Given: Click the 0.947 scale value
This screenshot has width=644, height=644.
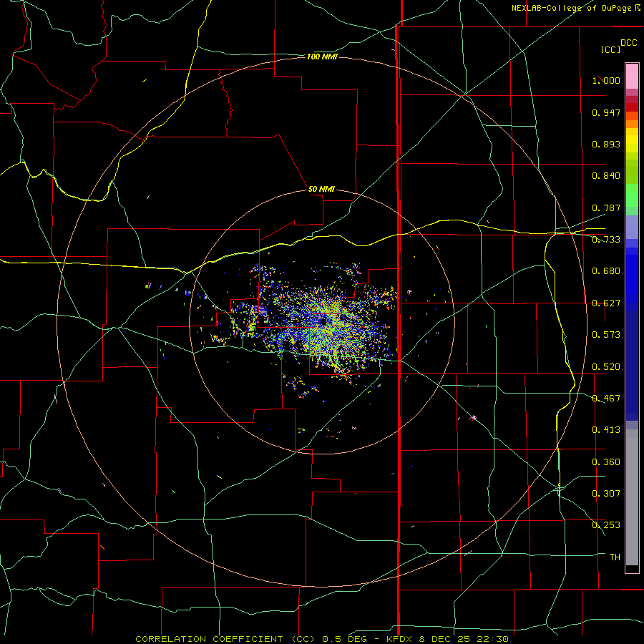Looking at the screenshot, I should click(x=606, y=112).
